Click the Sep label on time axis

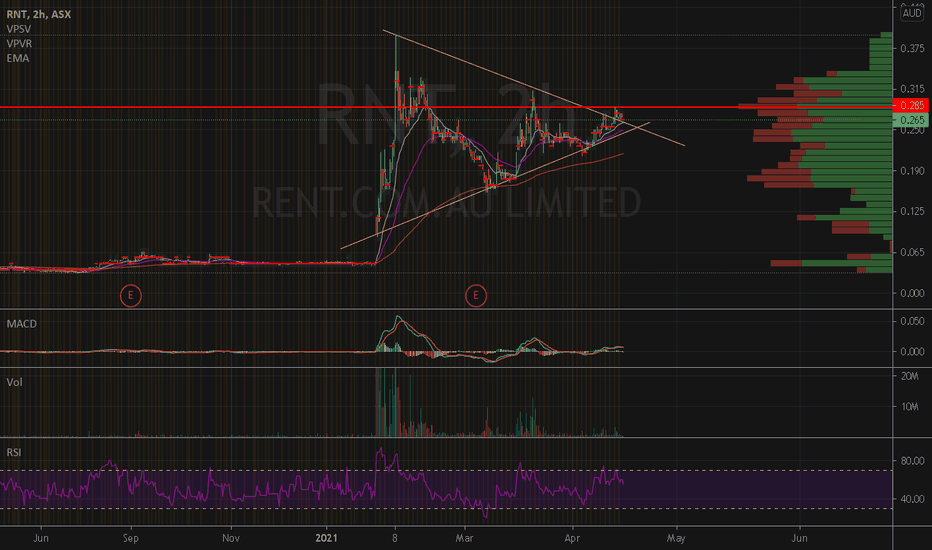(x=131, y=538)
